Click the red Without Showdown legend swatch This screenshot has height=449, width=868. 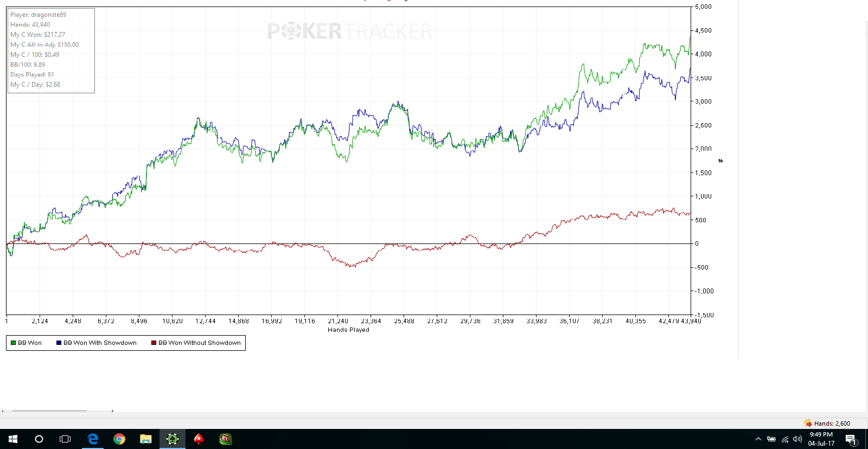click(154, 343)
